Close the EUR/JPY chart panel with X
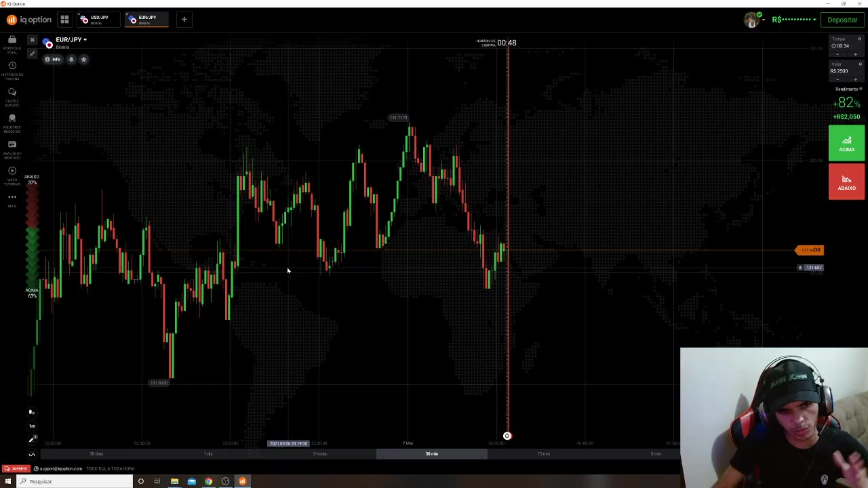 [x=32, y=40]
